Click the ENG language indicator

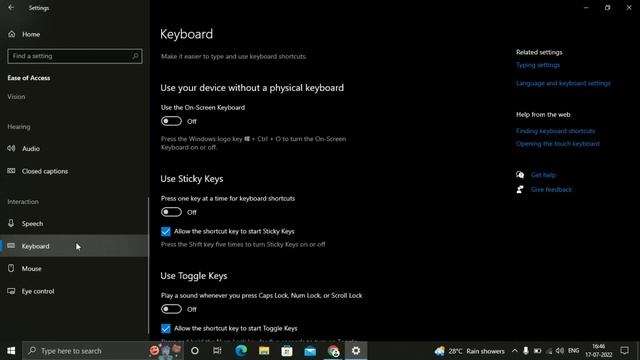pos(573,351)
